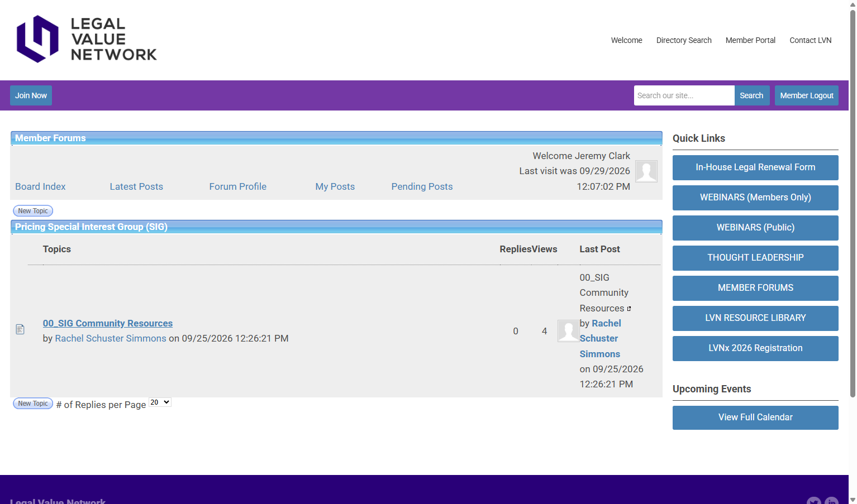Open the 00_SIG Community Resources topic

point(108,323)
